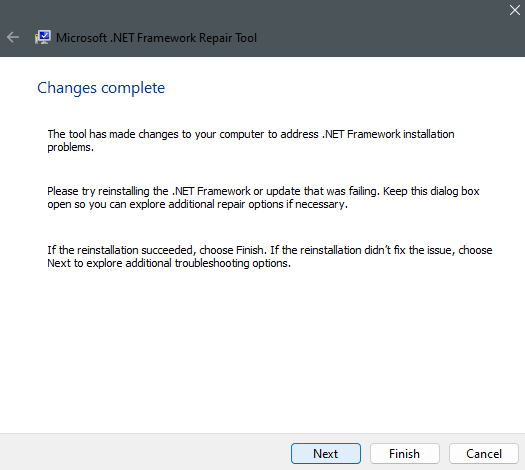Click empty gray footer area left of Next
The image size is (525, 470).
[144, 453]
